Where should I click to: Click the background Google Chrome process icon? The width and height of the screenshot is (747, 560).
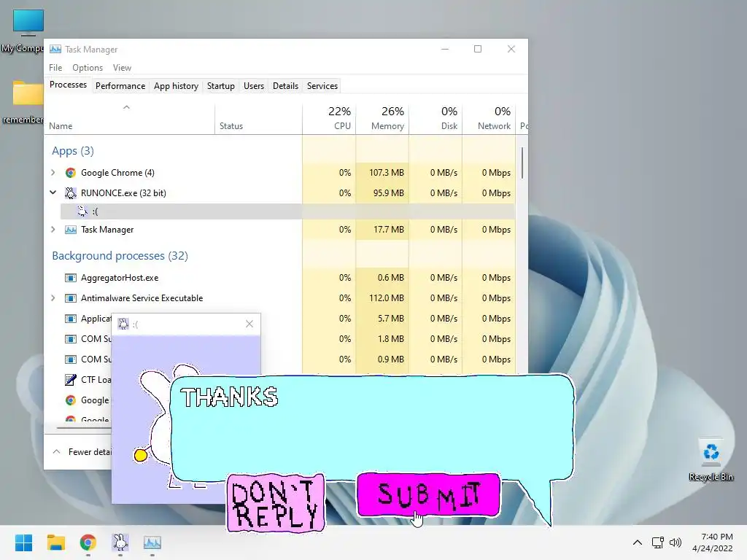(71, 400)
